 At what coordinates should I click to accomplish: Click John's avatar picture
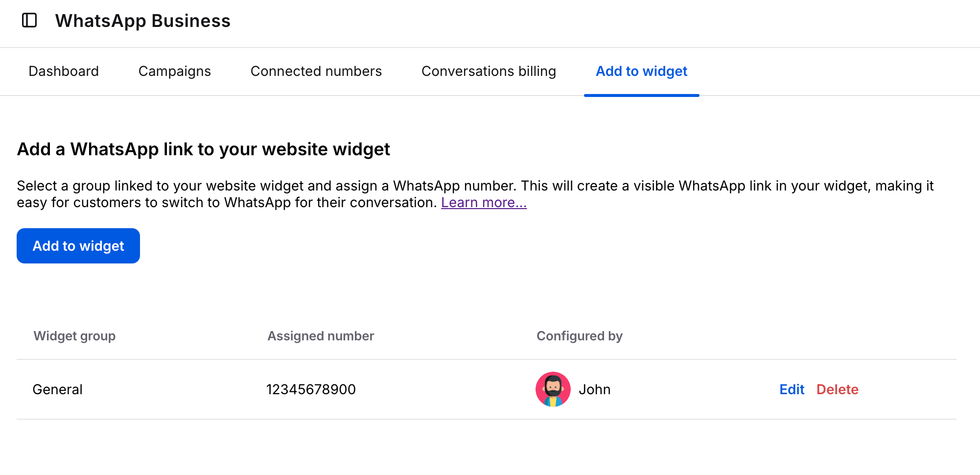pos(553,389)
